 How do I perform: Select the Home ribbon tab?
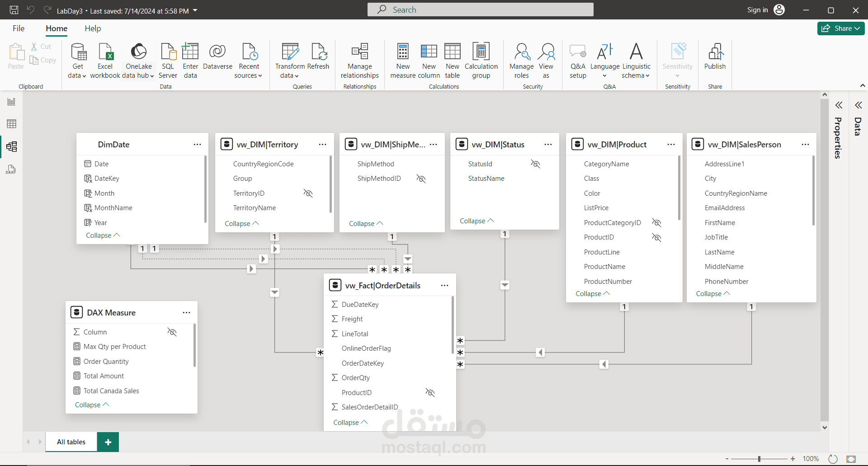57,28
